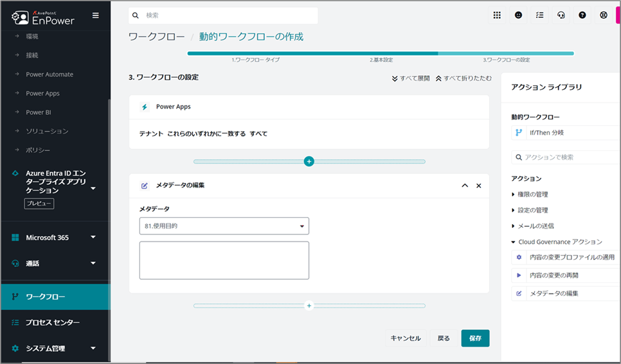
Task: Expand the Azure Entra ID エンタープライズ アプリケーション menu
Action: pos(93,188)
